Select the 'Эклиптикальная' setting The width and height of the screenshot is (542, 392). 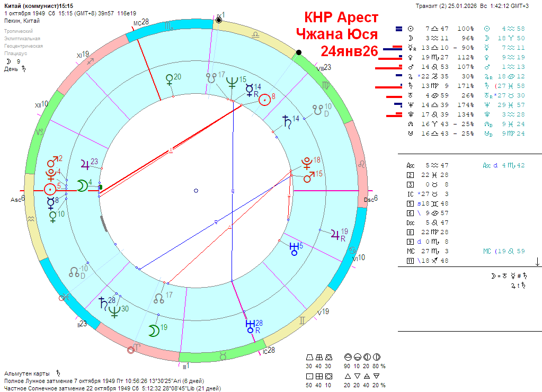pyautogui.click(x=22, y=39)
